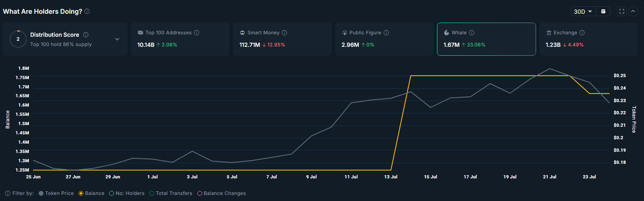Switch filter to Total Transfers

(152, 193)
